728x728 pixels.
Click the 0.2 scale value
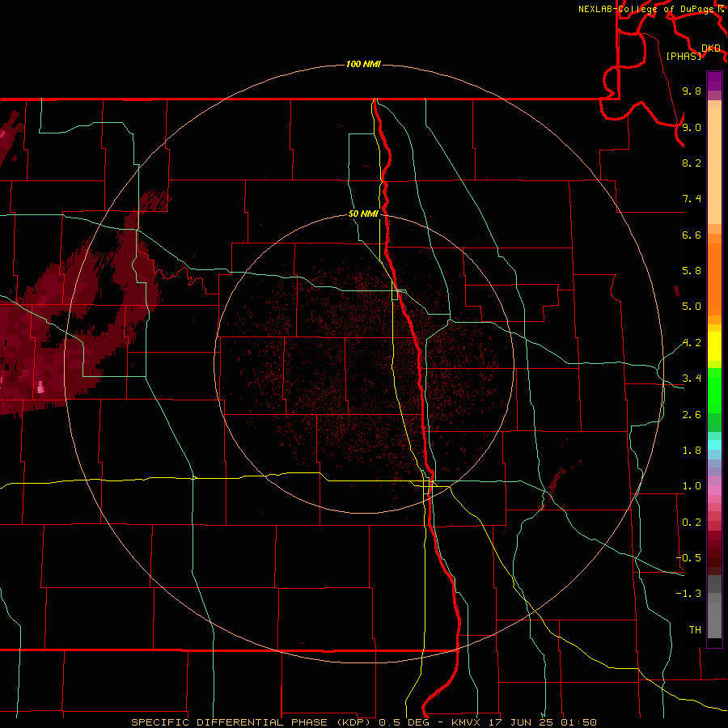tap(692, 523)
